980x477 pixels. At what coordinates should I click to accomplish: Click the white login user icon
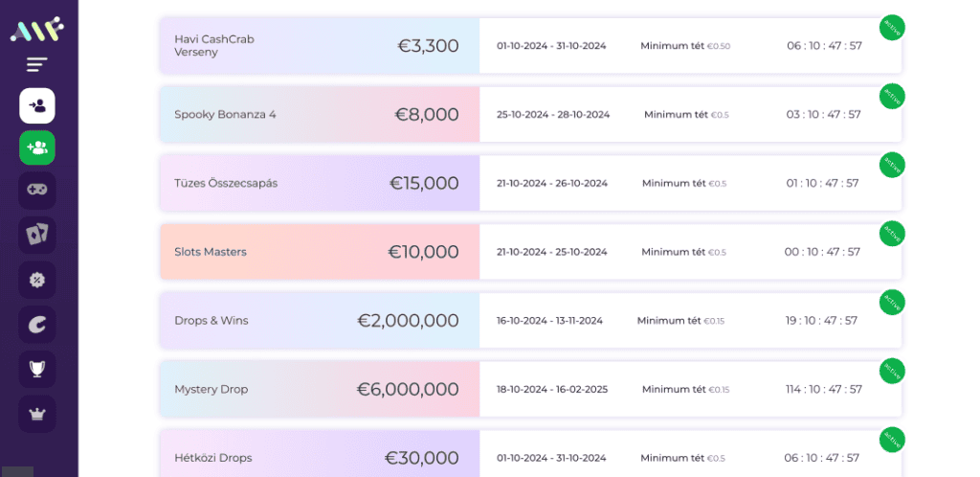37,105
